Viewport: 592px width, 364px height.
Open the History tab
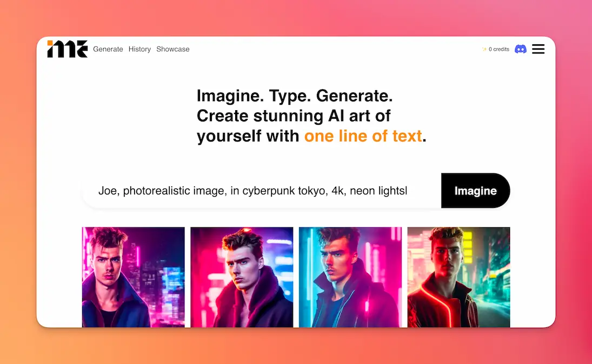point(139,49)
